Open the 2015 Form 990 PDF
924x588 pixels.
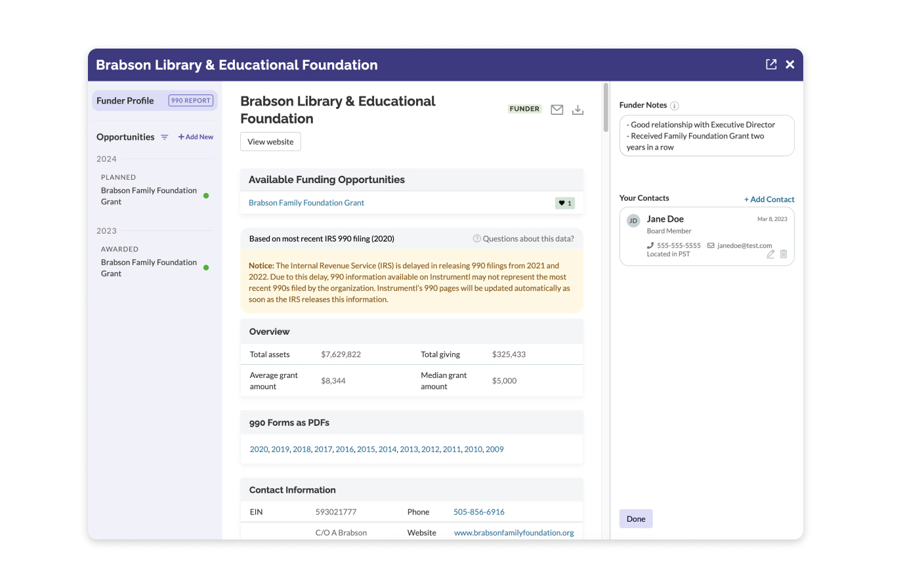[366, 450]
